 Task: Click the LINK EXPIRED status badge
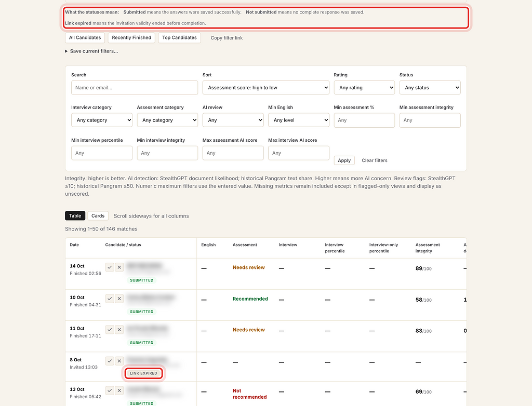click(x=143, y=373)
